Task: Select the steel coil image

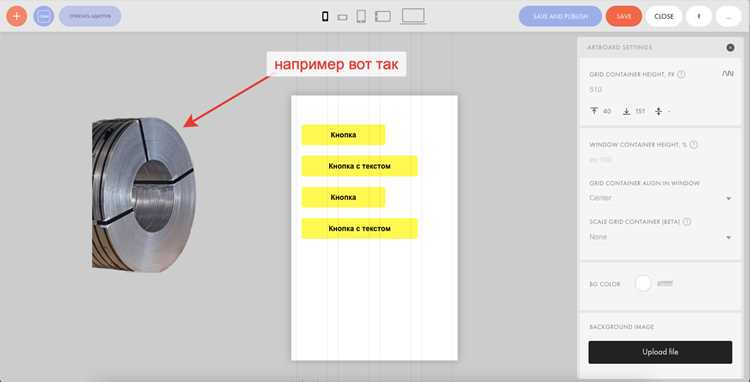Action: [x=143, y=195]
